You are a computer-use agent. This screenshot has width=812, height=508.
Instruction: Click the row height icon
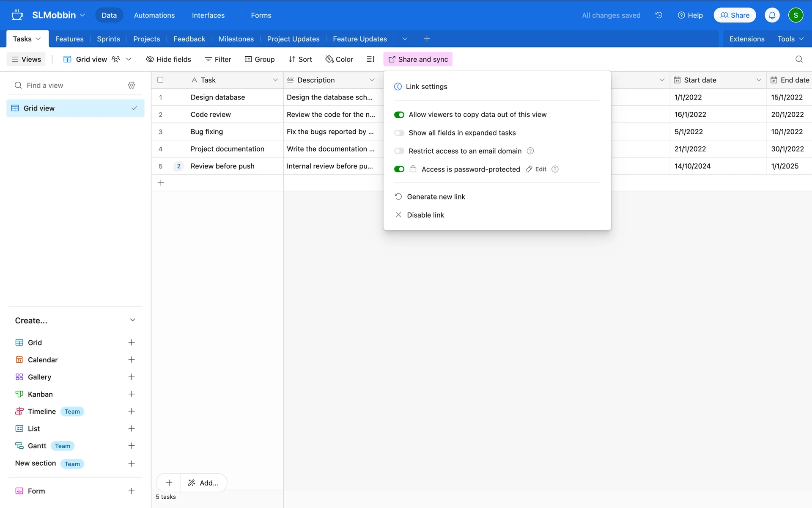point(370,59)
